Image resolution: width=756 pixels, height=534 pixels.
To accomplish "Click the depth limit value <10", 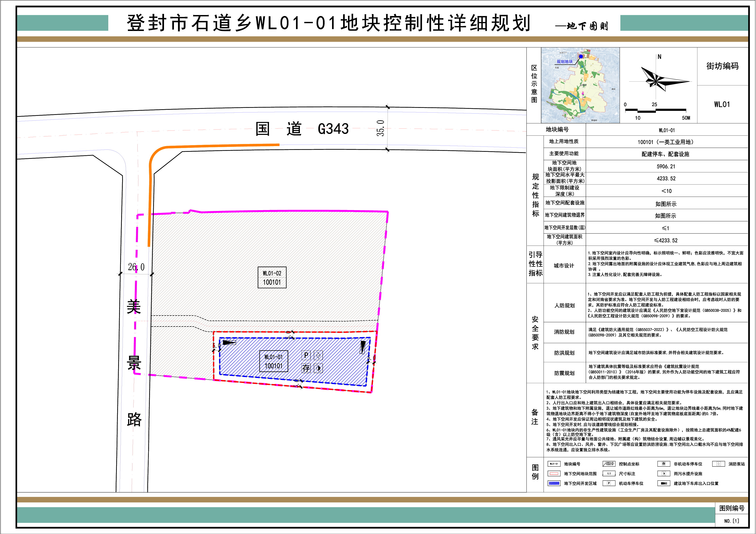I will (666, 191).
